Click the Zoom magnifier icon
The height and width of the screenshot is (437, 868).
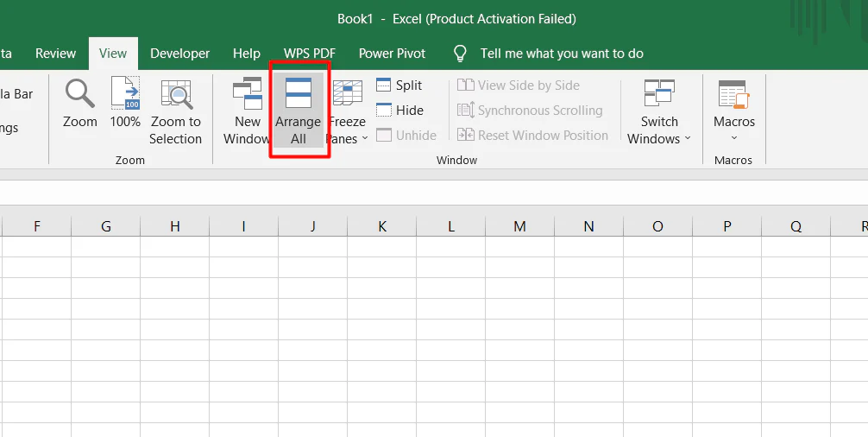pos(79,93)
